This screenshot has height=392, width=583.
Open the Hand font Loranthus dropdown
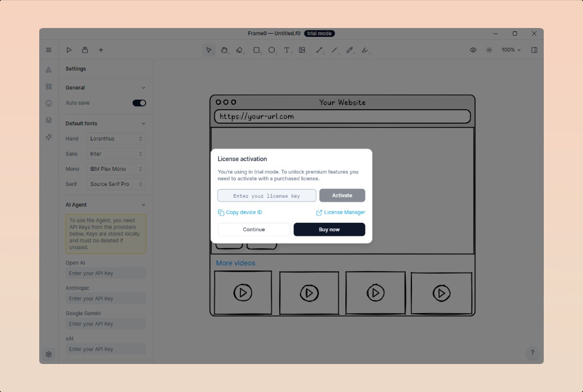[x=117, y=138]
